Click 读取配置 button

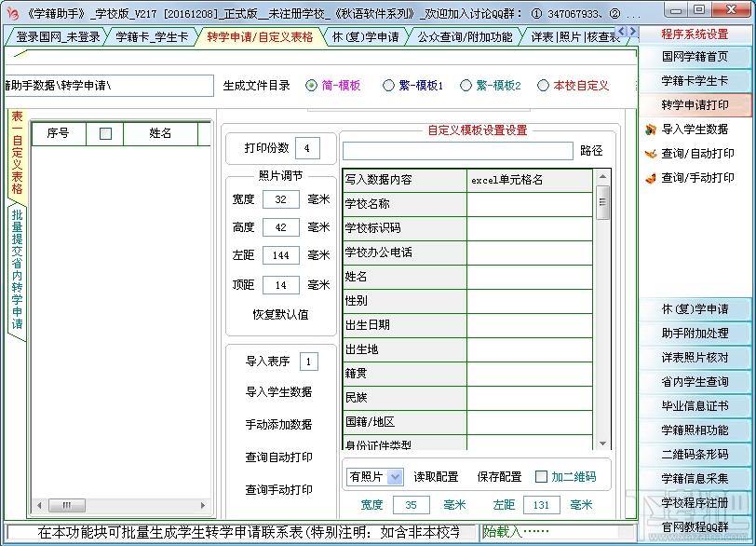[436, 476]
